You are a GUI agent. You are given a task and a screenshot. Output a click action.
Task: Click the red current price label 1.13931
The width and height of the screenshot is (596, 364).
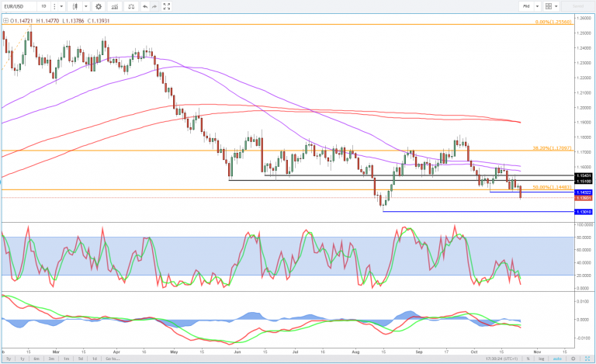click(584, 198)
